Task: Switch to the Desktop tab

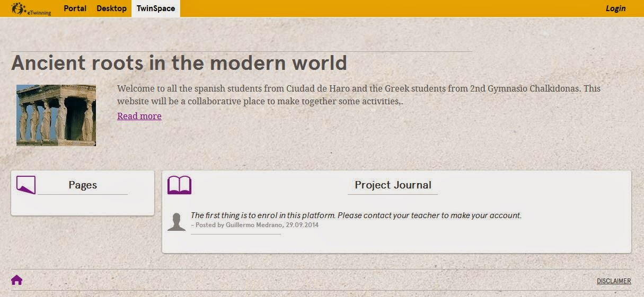Action: click(x=111, y=8)
